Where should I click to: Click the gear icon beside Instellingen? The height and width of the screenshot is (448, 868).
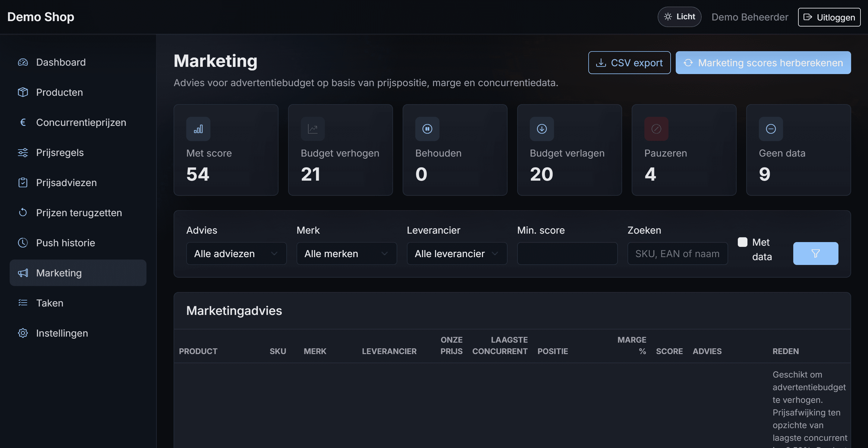(23, 333)
